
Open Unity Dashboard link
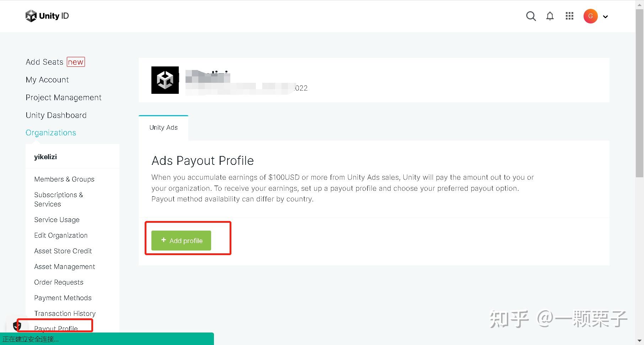point(56,115)
